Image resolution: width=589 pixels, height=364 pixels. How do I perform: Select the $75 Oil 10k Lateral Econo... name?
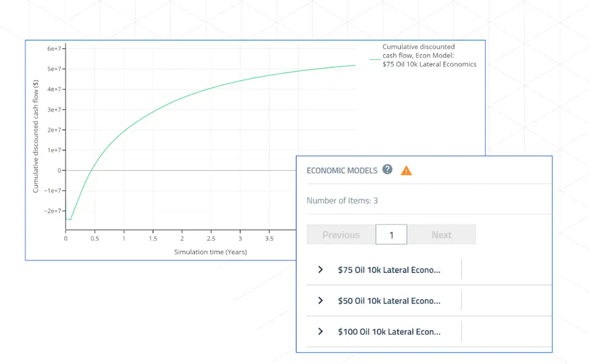(389, 270)
